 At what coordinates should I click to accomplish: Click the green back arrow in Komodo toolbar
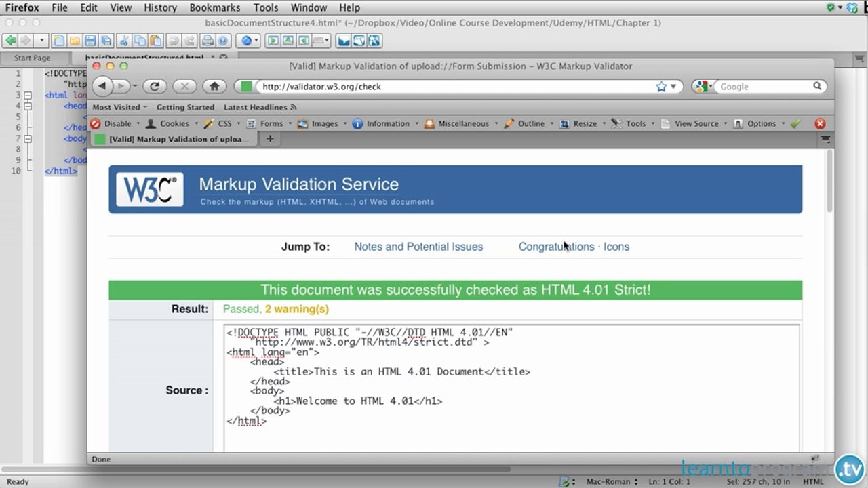pos(11,41)
